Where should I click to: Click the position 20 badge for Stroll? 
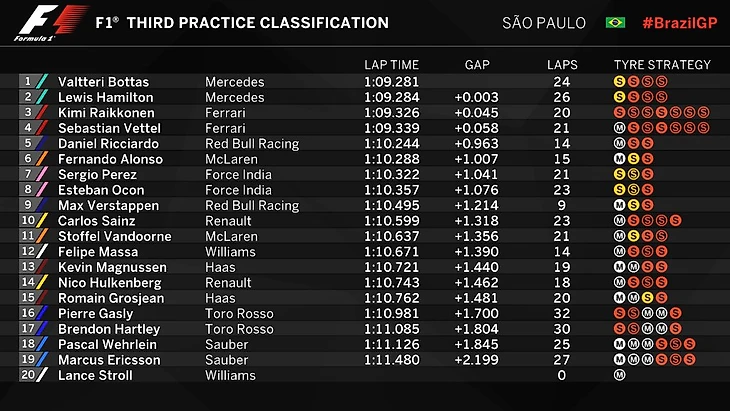coord(27,375)
